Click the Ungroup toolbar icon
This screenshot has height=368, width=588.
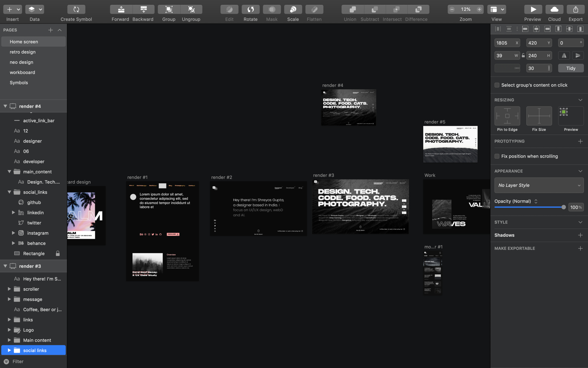pyautogui.click(x=191, y=10)
